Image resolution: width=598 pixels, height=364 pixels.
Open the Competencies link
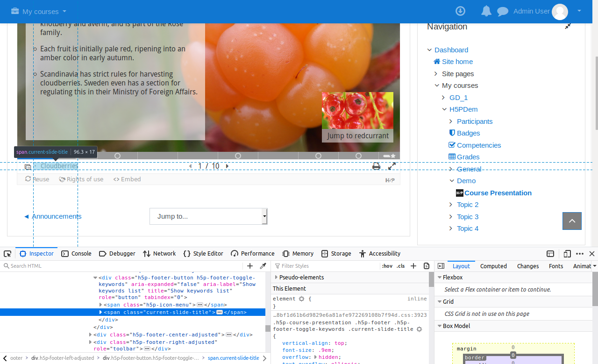pyautogui.click(x=479, y=145)
